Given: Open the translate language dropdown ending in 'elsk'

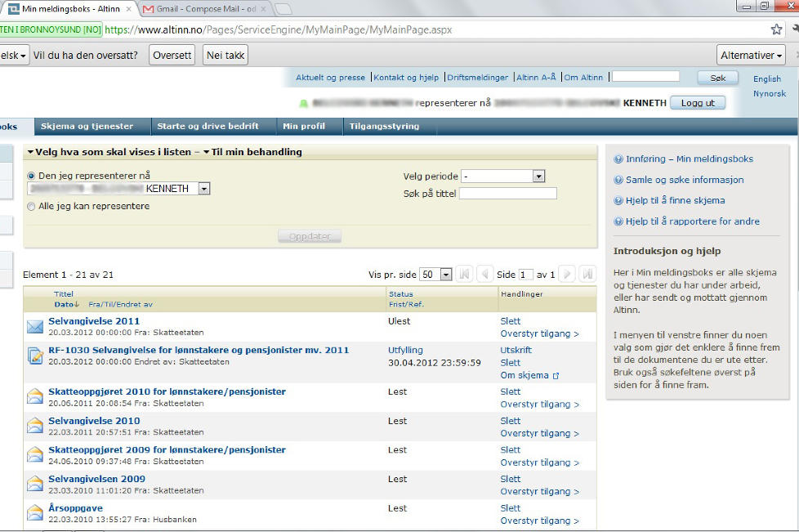Looking at the screenshot, I should point(13,55).
